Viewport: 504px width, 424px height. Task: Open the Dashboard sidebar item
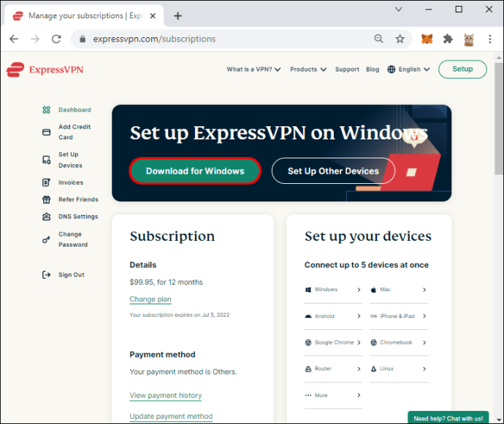75,110
